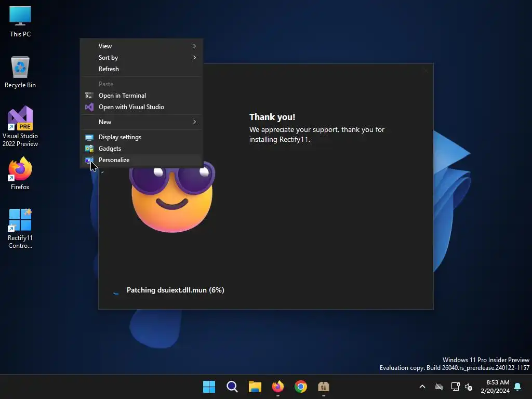This screenshot has height=399, width=532.
Task: Choose Gadgets from the context menu
Action: 141,149
